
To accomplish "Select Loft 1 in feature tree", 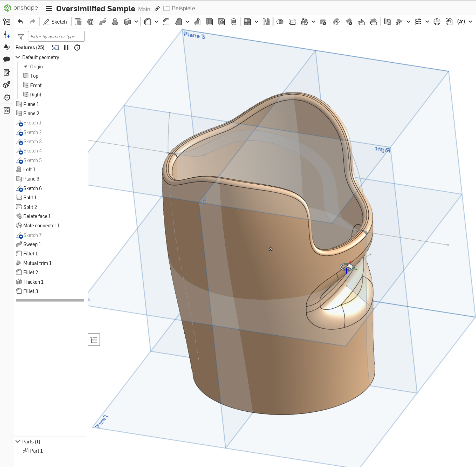I will [x=29, y=170].
